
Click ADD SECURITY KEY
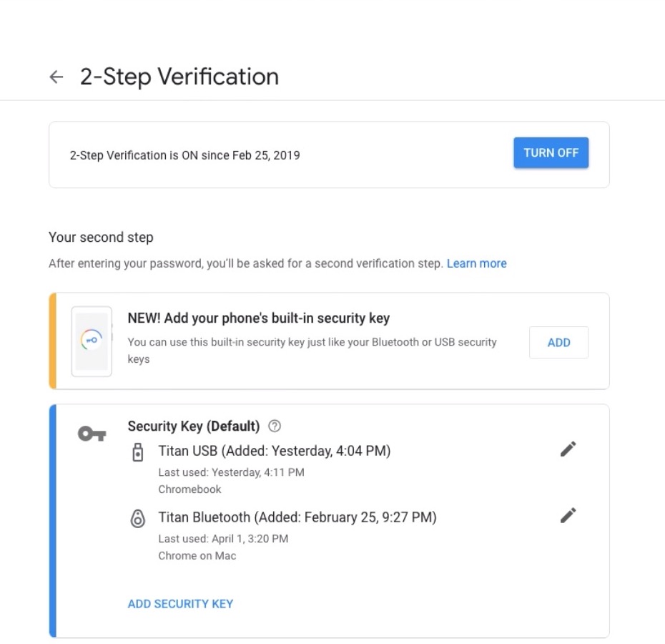[180, 604]
